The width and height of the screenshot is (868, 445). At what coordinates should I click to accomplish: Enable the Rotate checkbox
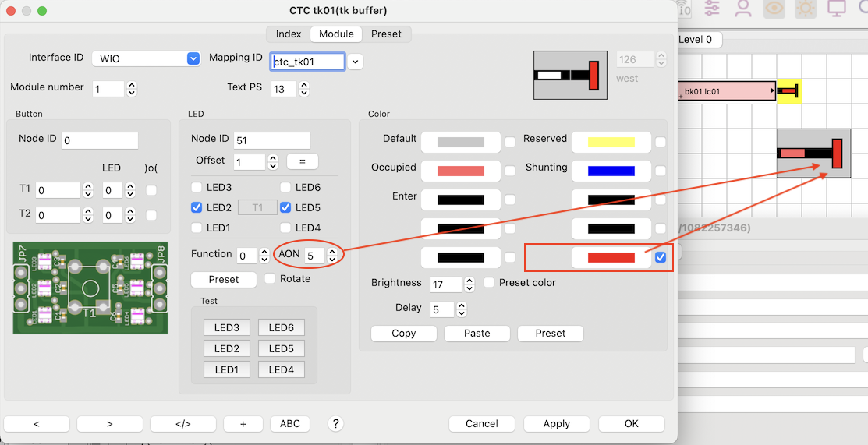point(270,278)
